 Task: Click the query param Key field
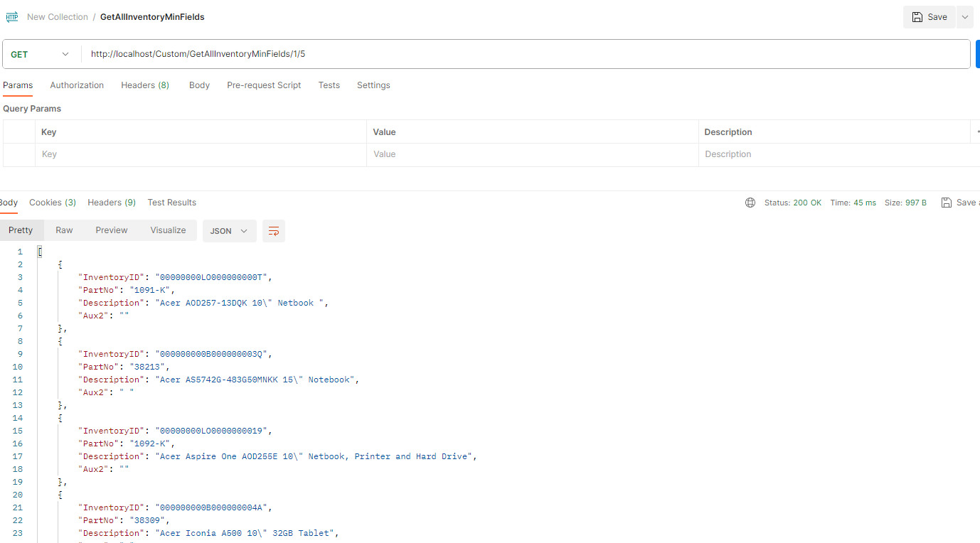click(x=201, y=154)
